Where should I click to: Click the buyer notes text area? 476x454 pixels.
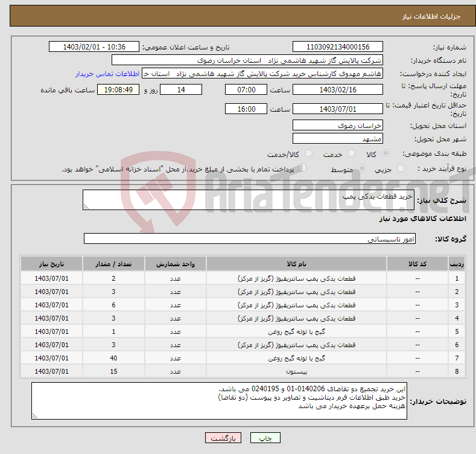tap(219, 401)
